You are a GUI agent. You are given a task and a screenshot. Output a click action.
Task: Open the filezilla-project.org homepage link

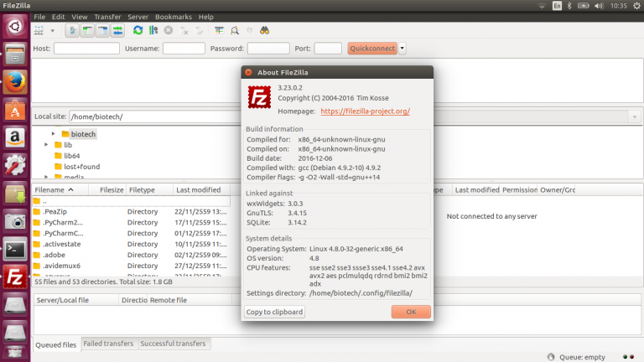tap(365, 111)
